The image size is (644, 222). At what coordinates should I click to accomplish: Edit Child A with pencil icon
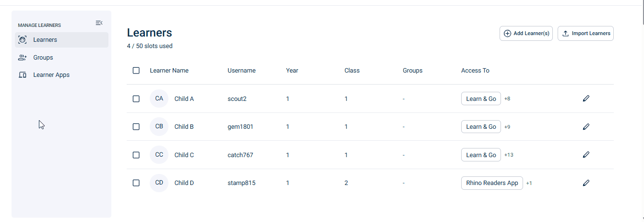pyautogui.click(x=586, y=99)
